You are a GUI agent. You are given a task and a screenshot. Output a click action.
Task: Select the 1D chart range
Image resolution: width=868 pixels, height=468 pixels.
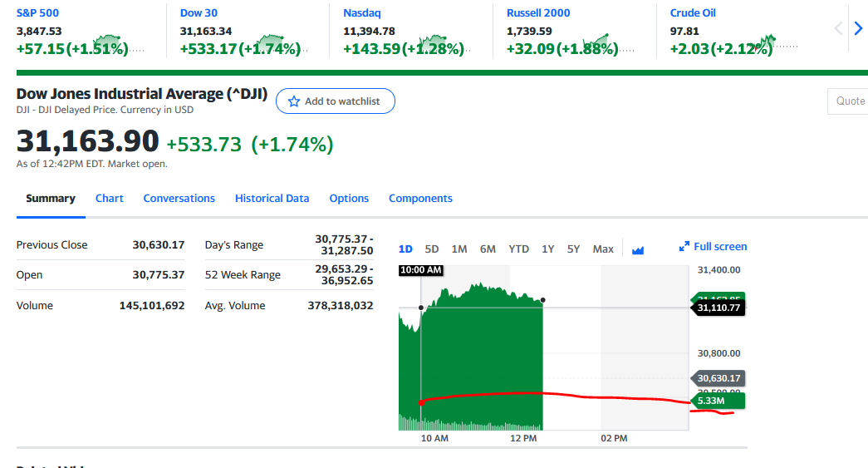405,249
